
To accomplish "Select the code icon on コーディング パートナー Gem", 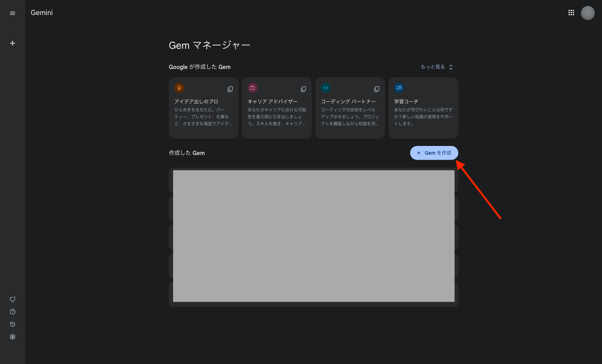I will (x=326, y=87).
